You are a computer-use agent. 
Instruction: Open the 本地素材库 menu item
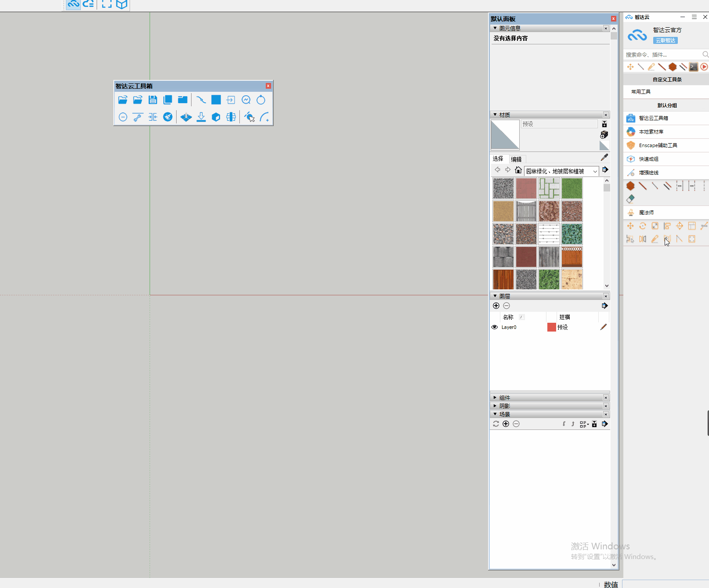[x=651, y=132]
